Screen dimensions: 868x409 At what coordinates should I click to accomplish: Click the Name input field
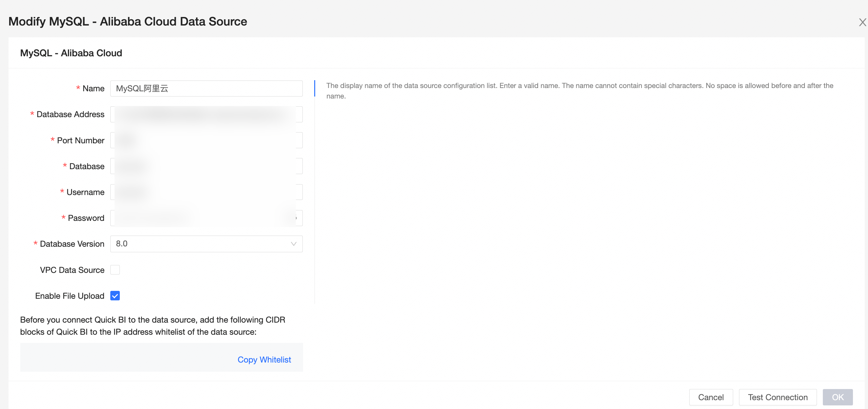[x=206, y=89]
